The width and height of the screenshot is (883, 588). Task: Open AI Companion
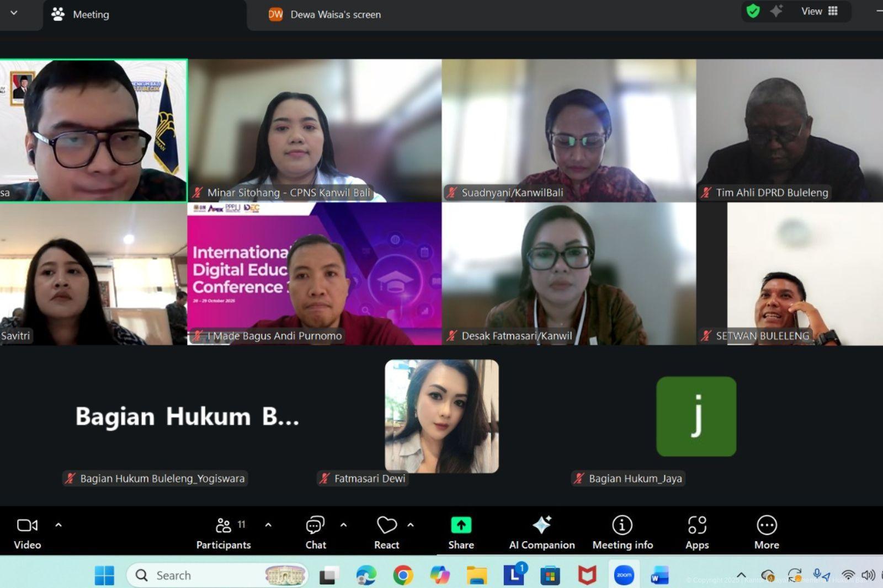click(541, 533)
